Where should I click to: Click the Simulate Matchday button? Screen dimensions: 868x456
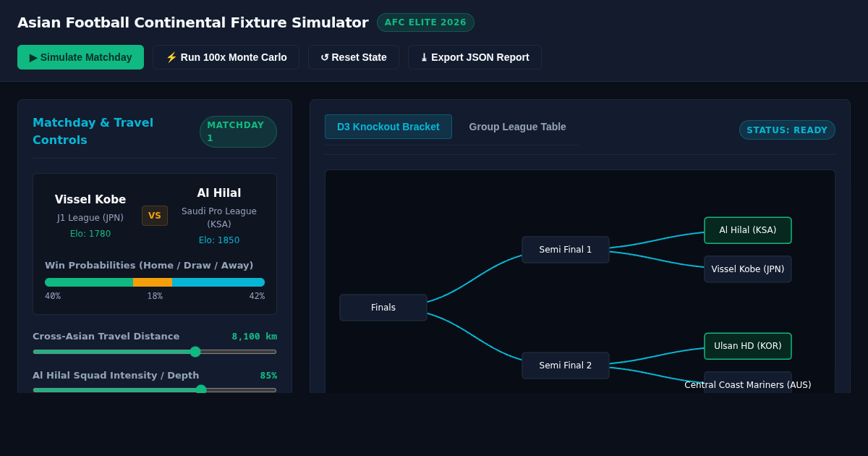(80, 57)
